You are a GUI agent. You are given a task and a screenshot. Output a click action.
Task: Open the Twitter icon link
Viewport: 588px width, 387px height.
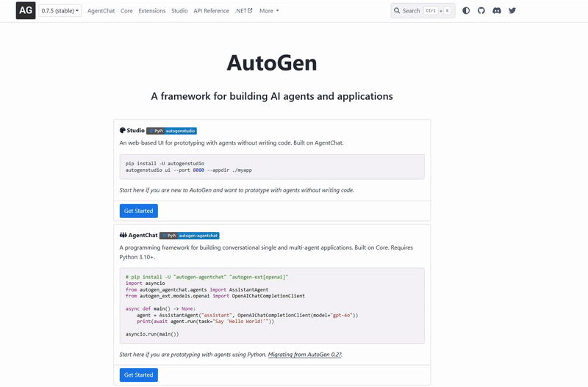(512, 11)
